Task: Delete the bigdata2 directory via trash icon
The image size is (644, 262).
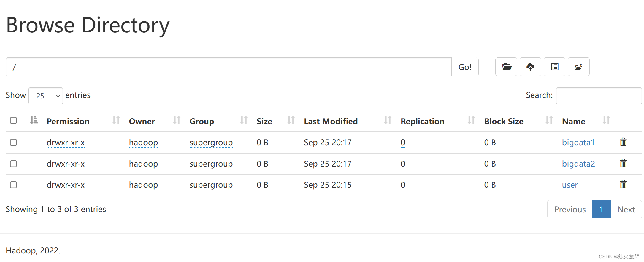Action: point(623,163)
